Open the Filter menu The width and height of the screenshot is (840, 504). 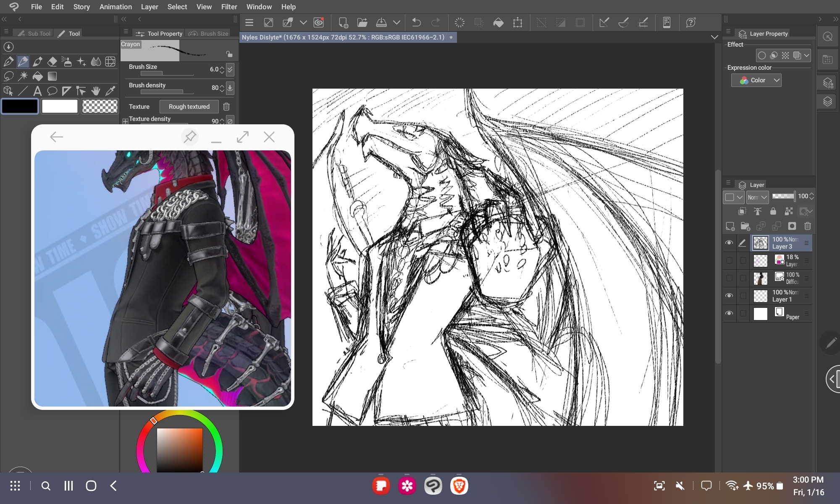click(229, 7)
